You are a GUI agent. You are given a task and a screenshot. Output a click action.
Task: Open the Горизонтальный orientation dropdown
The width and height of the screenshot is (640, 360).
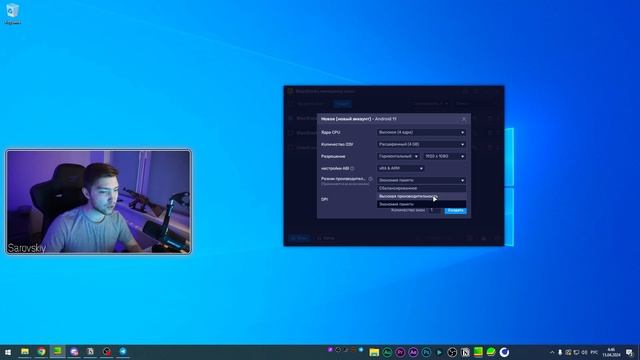(398, 156)
